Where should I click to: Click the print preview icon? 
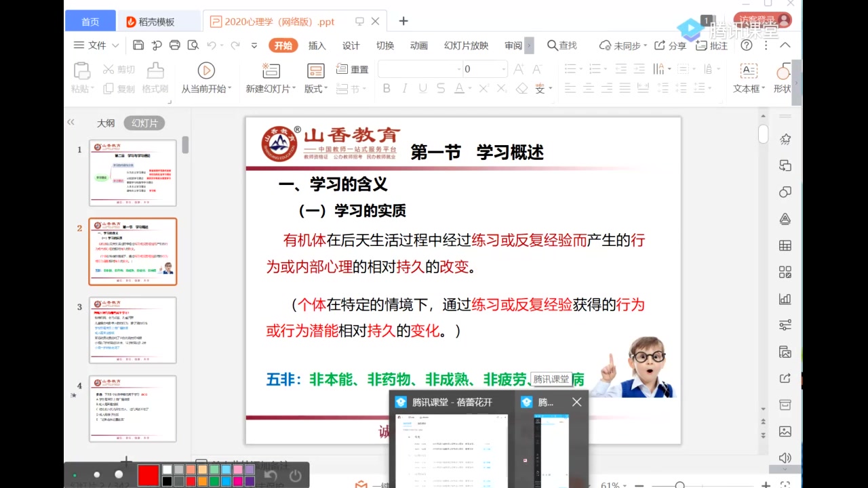(x=193, y=45)
